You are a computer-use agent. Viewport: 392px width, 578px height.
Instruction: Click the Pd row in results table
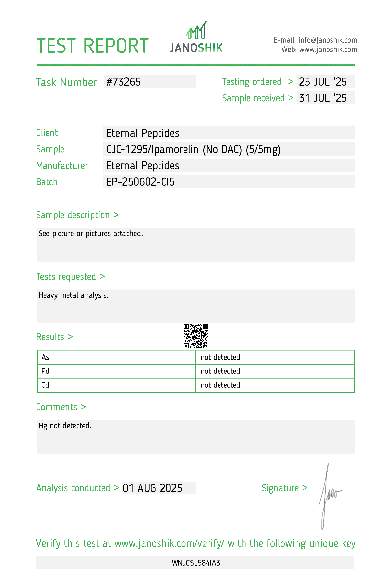pos(116,371)
